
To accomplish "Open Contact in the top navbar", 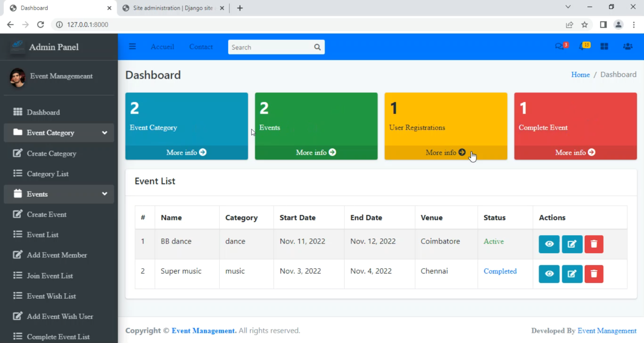I will (x=201, y=47).
